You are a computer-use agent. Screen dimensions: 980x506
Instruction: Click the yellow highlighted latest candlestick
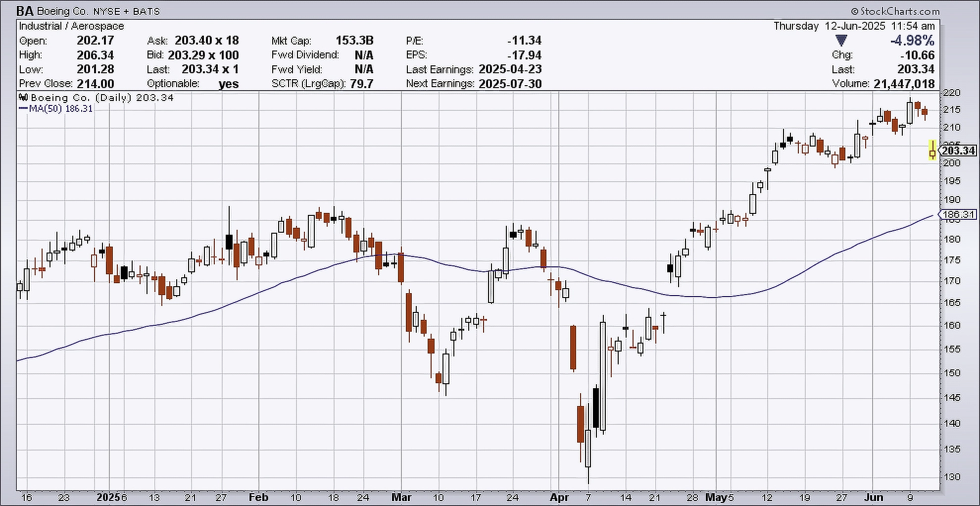[932, 150]
